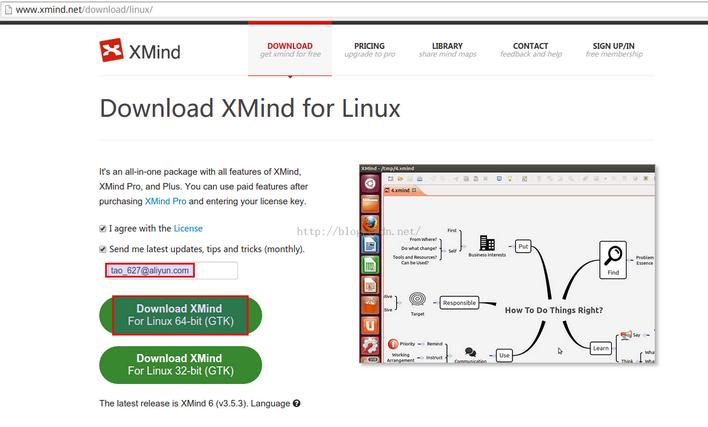Screen dimensions: 708x427
Task: Download XMind for Linux 32-bit (GTK)
Action: [x=181, y=365]
